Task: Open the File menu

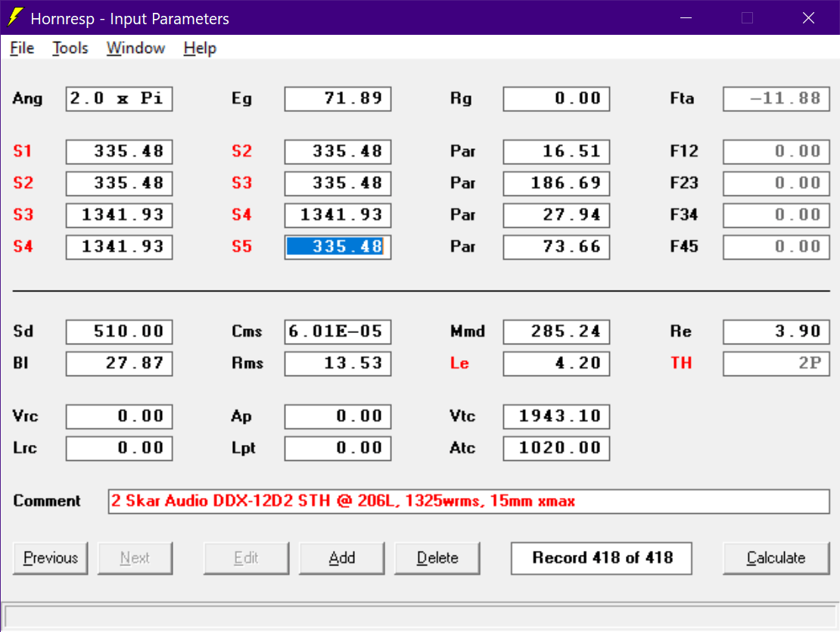Action: pyautogui.click(x=22, y=48)
